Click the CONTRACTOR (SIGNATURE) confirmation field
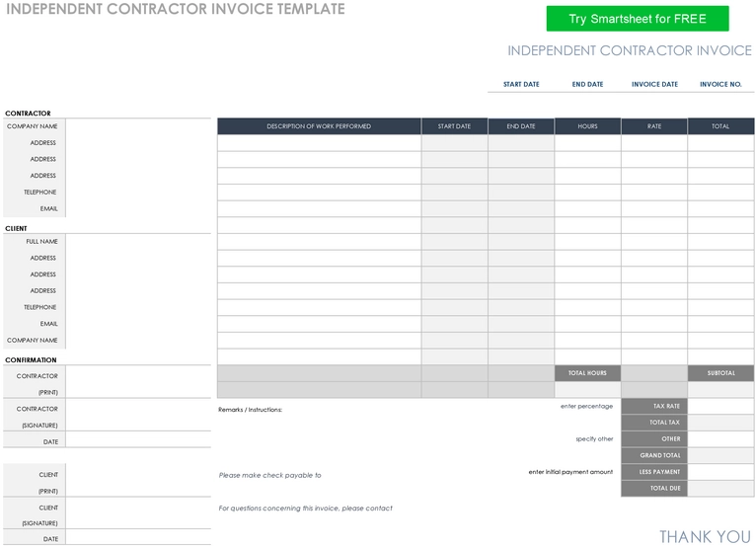 [138, 417]
